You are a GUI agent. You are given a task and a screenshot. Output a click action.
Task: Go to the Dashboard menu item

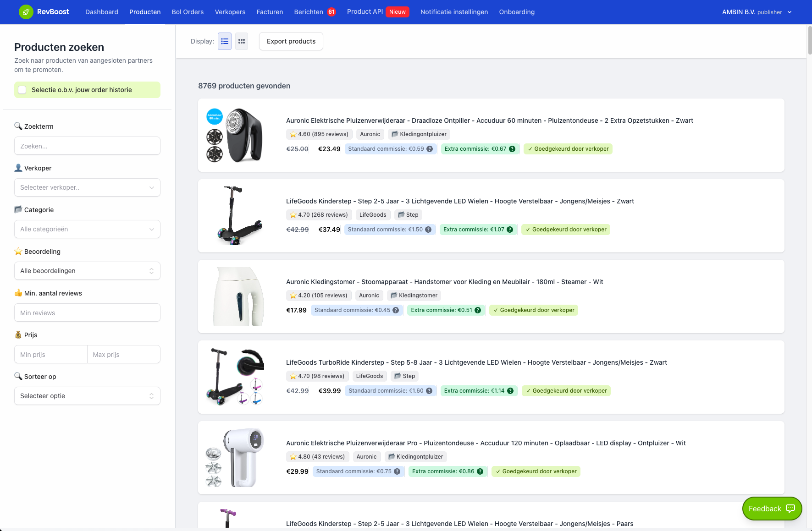(x=101, y=12)
